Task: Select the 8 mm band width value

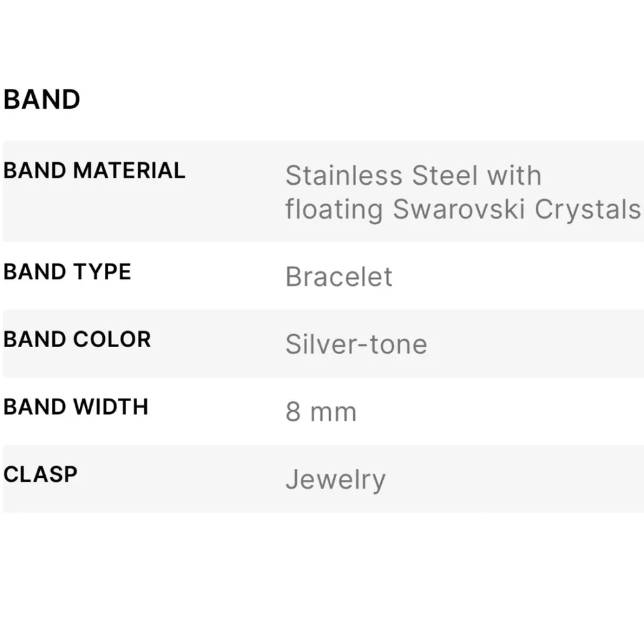Action: point(321,412)
